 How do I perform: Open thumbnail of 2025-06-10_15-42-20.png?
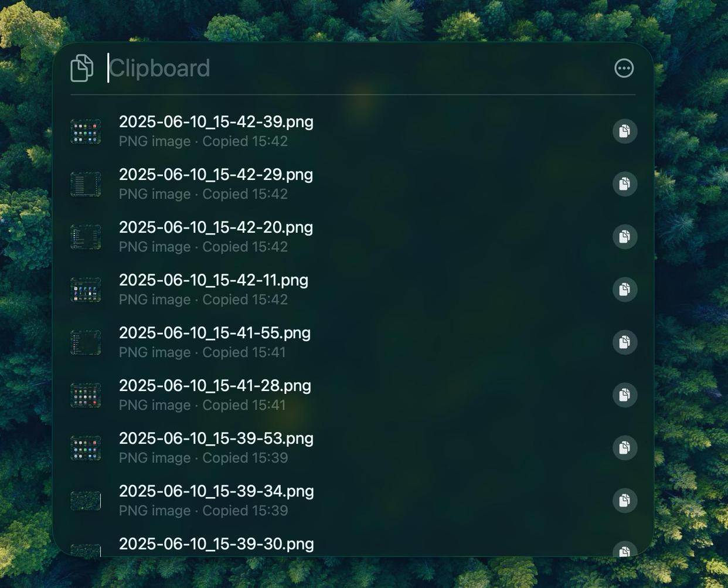tap(86, 237)
